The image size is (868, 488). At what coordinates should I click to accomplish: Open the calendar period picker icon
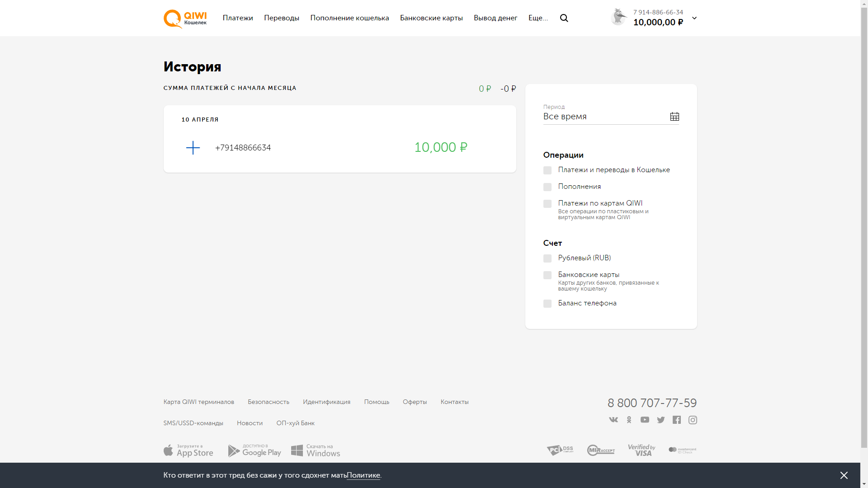pyautogui.click(x=674, y=117)
